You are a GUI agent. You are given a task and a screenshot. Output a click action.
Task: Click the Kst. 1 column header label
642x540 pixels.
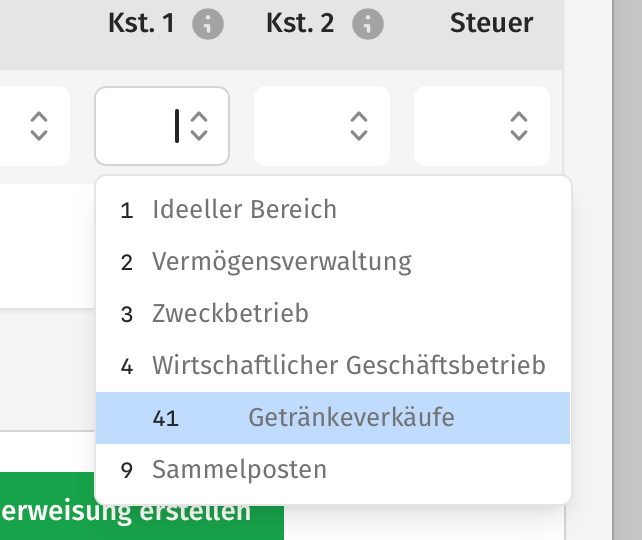click(141, 24)
